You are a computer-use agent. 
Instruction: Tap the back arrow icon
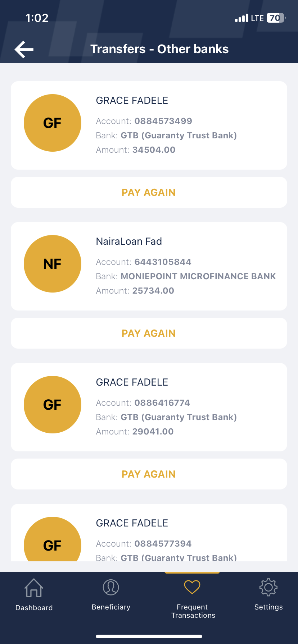point(24,49)
